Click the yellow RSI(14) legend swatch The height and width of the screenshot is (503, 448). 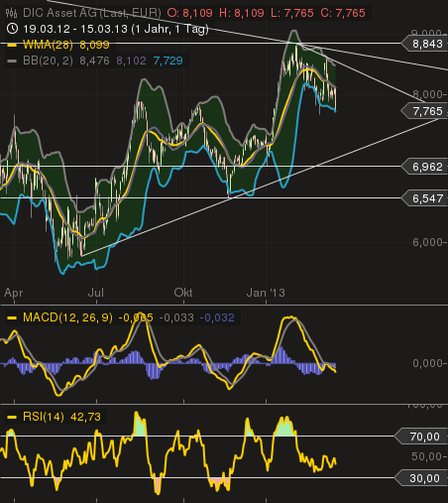12,417
